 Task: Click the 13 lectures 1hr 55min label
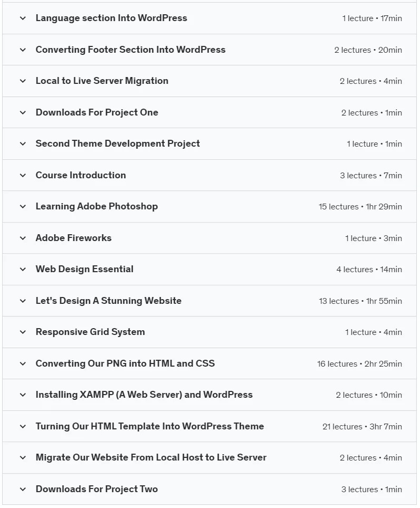[x=360, y=301]
